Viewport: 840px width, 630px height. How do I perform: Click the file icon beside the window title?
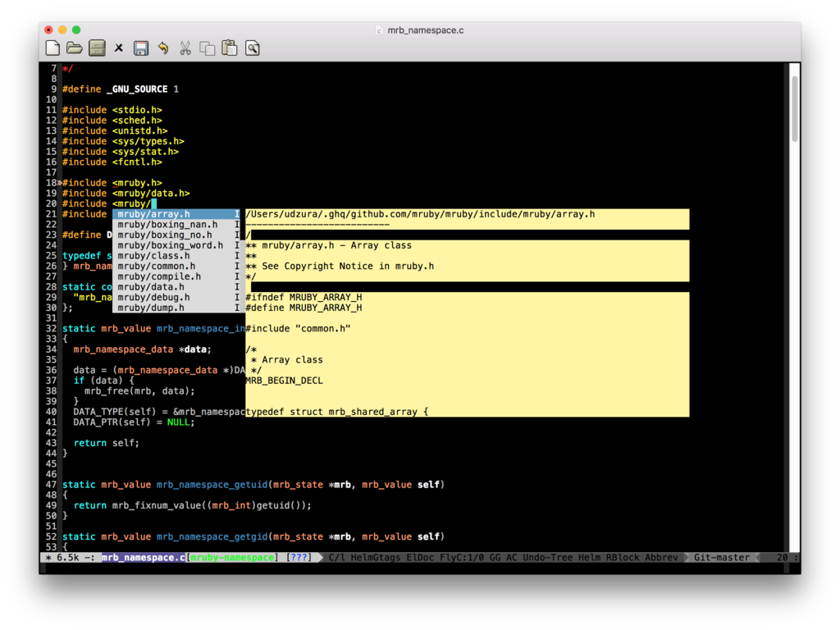pos(379,30)
